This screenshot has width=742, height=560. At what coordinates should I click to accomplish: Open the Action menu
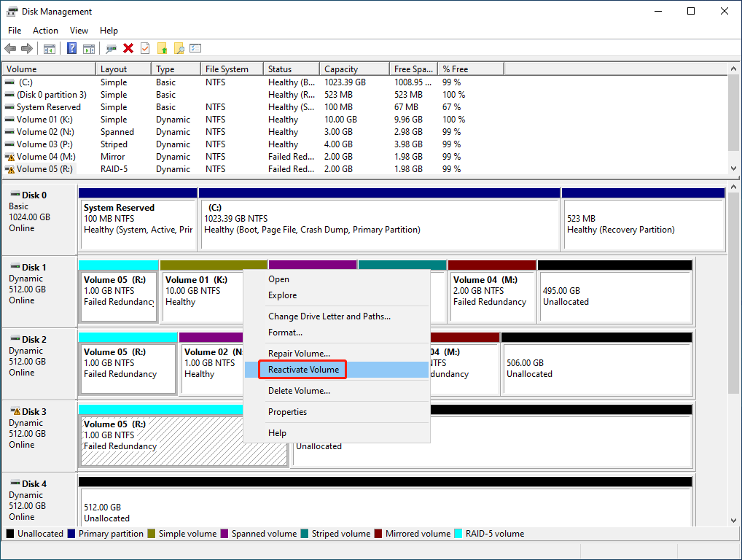tap(45, 31)
